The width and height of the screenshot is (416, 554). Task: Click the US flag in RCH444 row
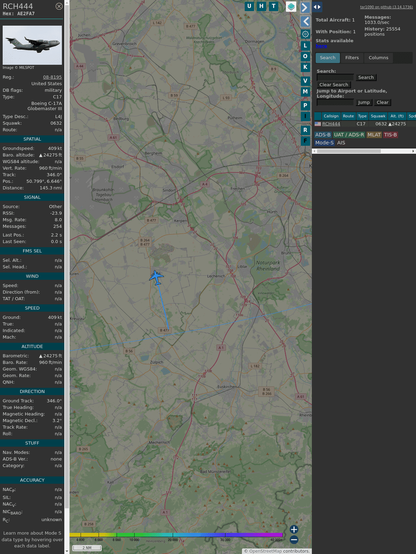[318, 124]
